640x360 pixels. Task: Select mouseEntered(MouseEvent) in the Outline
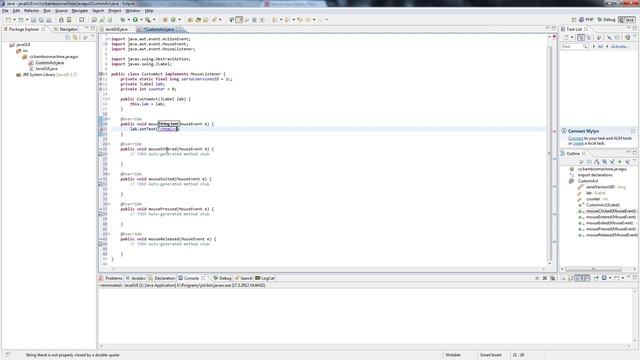611,217
